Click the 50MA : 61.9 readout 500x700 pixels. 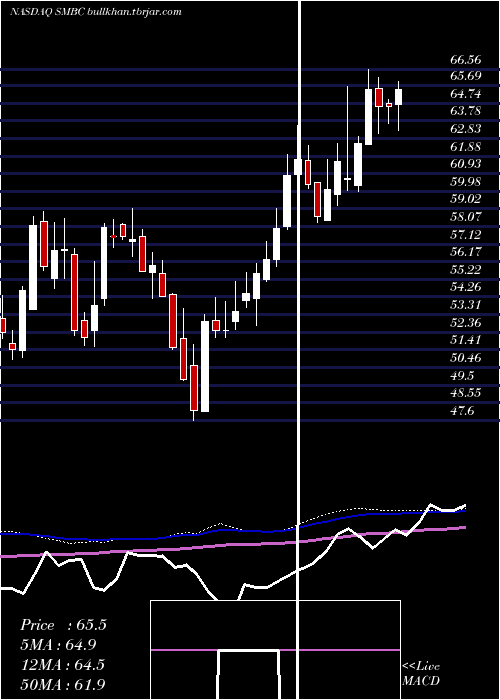click(x=63, y=684)
